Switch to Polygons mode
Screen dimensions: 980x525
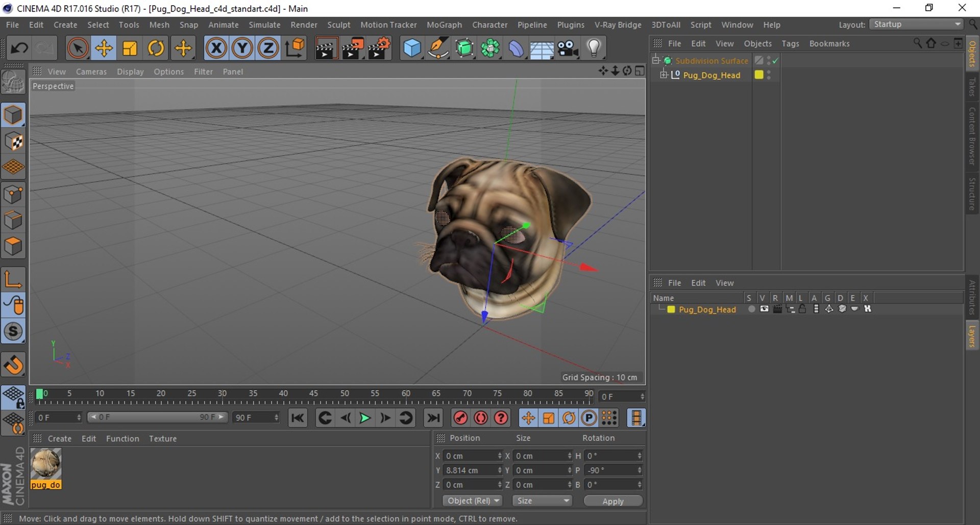click(13, 247)
